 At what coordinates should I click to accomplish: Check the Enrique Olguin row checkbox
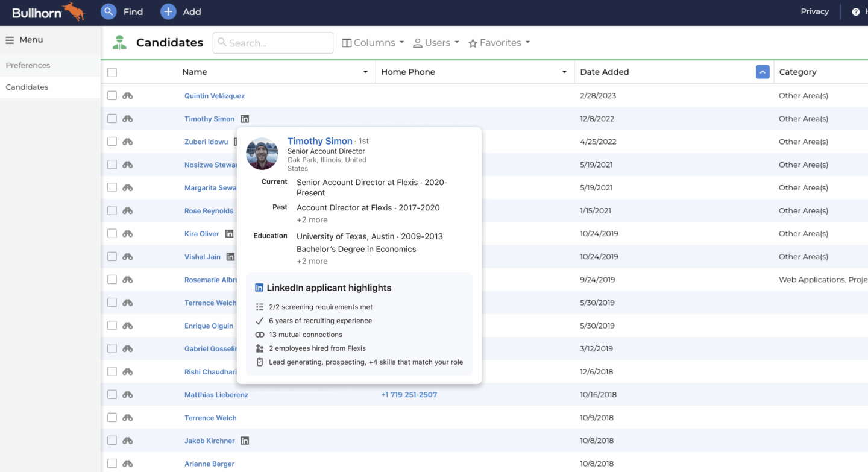[112, 325]
